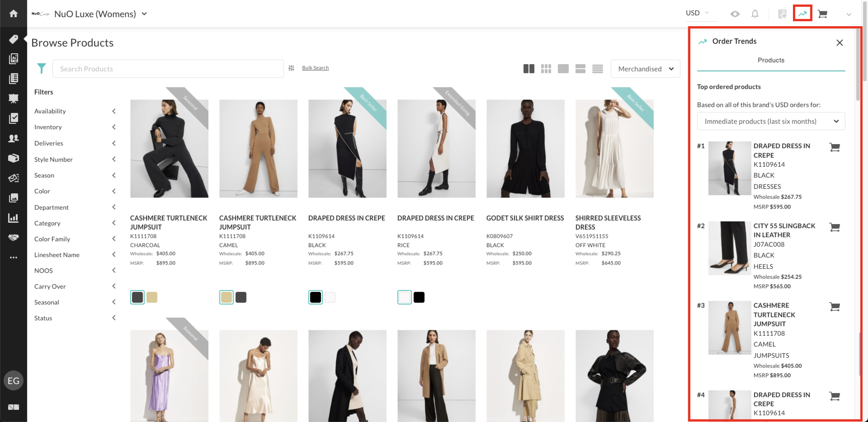
Task: Open the USD currency dropdown
Action: point(702,13)
